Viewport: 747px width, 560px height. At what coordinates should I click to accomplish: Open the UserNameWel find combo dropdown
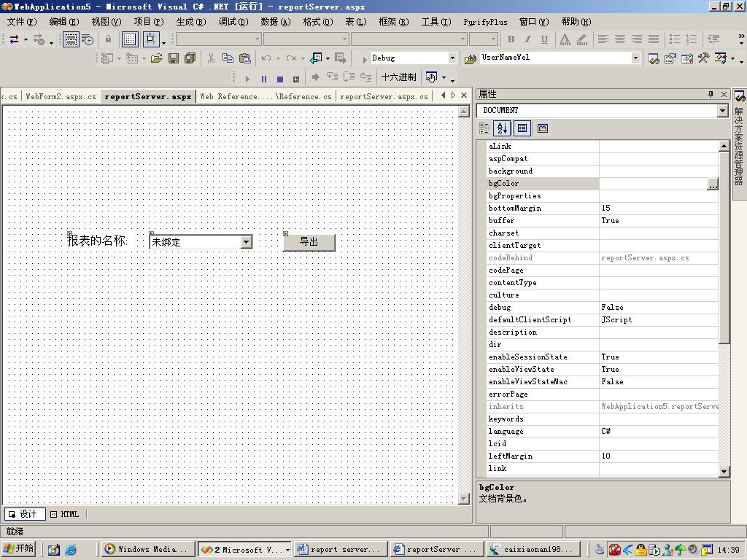click(x=635, y=58)
